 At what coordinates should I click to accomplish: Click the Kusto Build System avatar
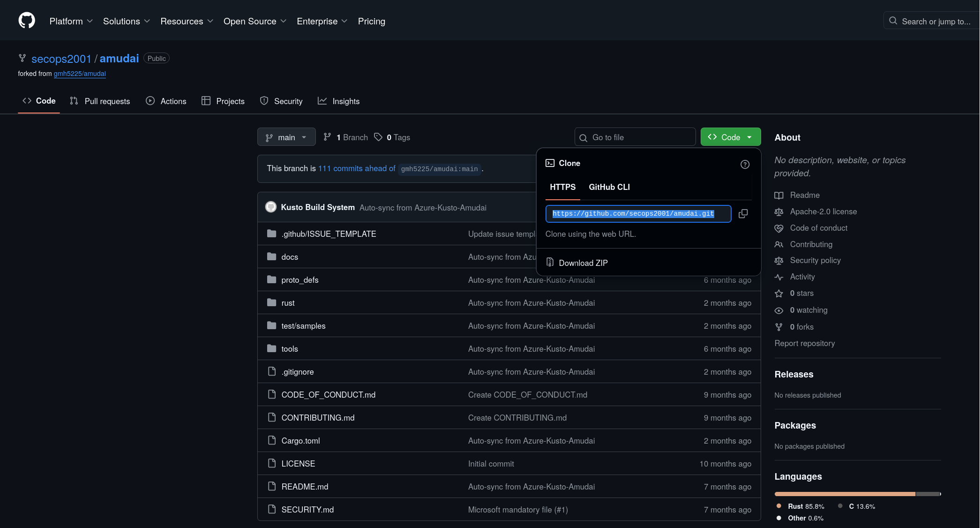[271, 207]
